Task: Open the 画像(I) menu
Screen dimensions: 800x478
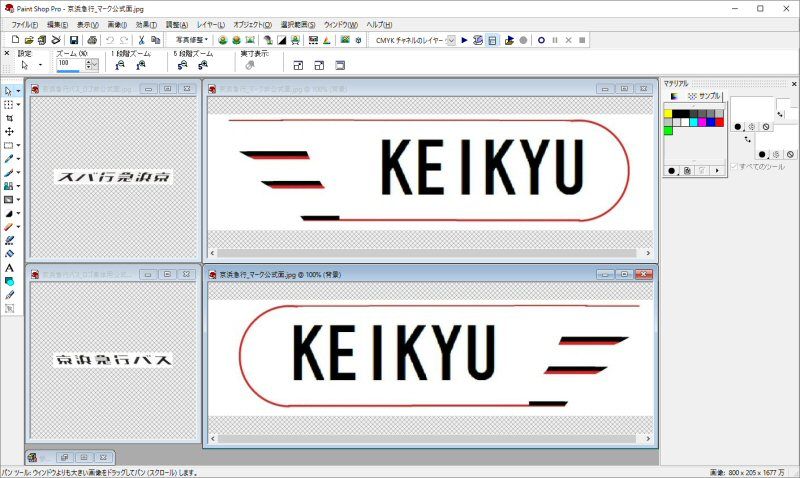Action: 117,24
